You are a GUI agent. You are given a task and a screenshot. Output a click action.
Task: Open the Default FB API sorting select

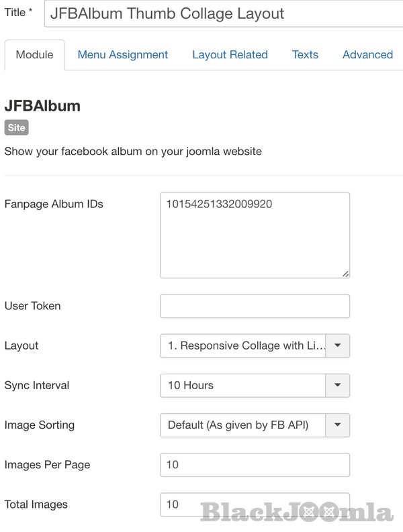point(243,425)
